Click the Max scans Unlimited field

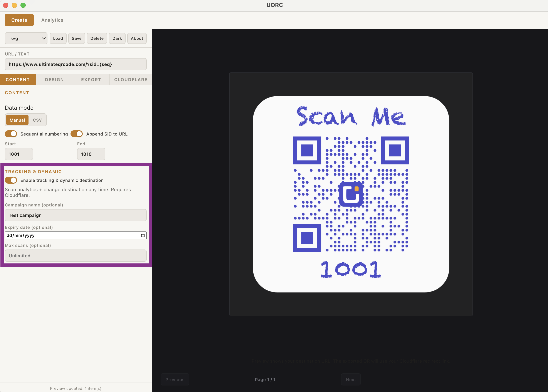coord(76,256)
